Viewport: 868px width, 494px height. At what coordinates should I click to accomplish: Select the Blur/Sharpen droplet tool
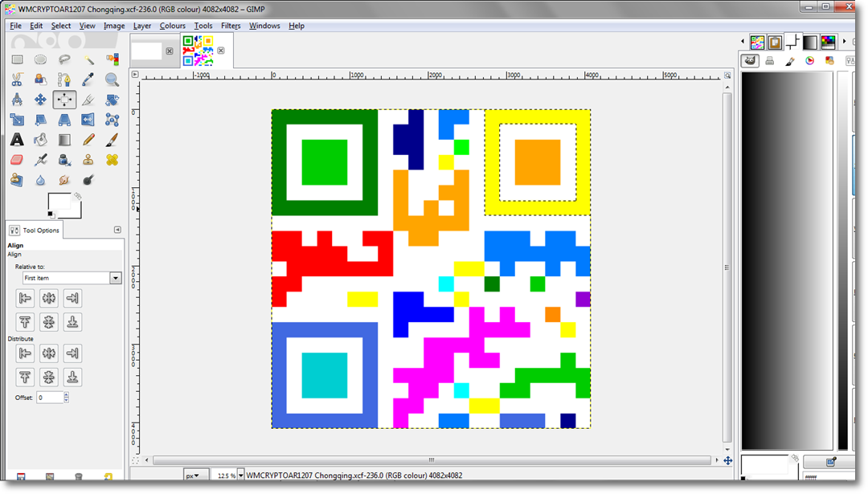40,180
